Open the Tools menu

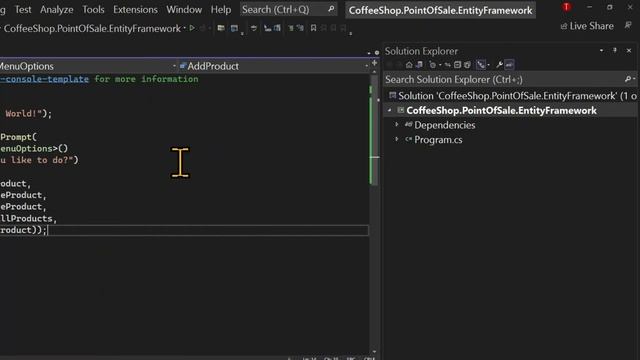tap(93, 9)
